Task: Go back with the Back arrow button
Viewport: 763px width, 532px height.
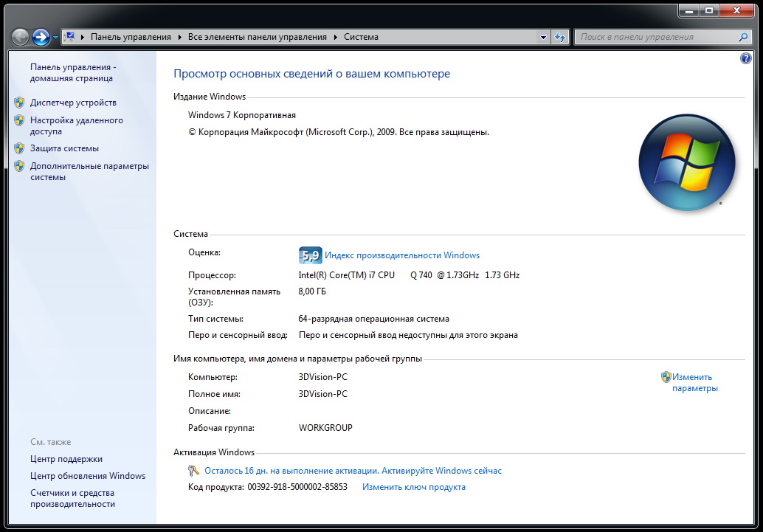Action: (x=20, y=37)
